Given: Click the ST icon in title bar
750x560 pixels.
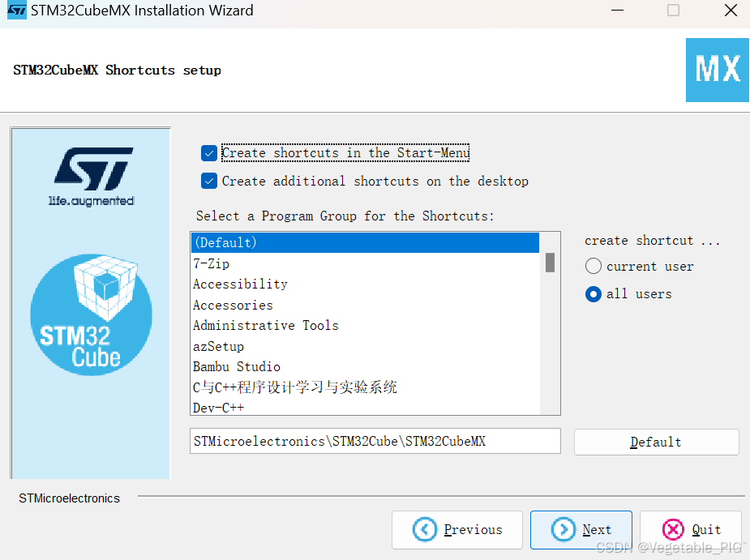Looking at the screenshot, I should tap(17, 10).
